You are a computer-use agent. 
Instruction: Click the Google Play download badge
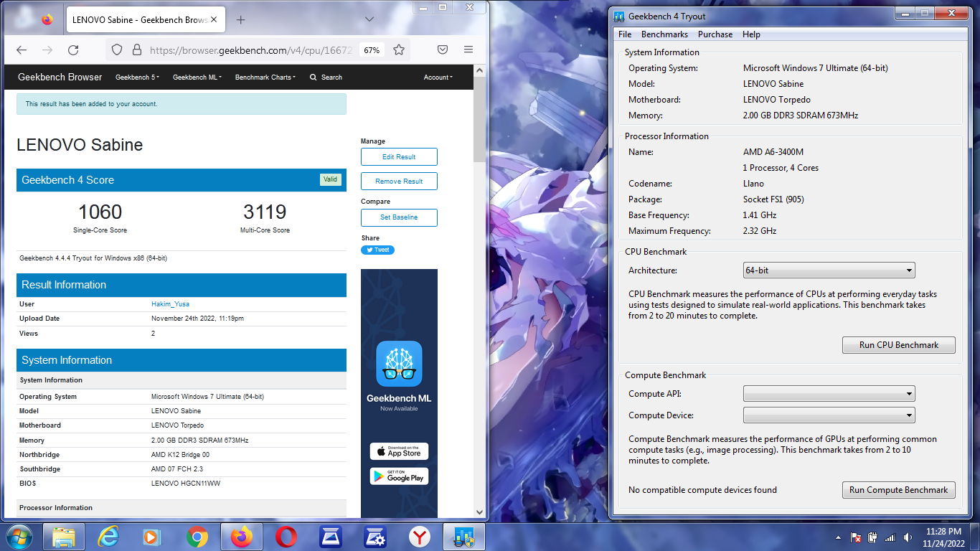tap(399, 476)
